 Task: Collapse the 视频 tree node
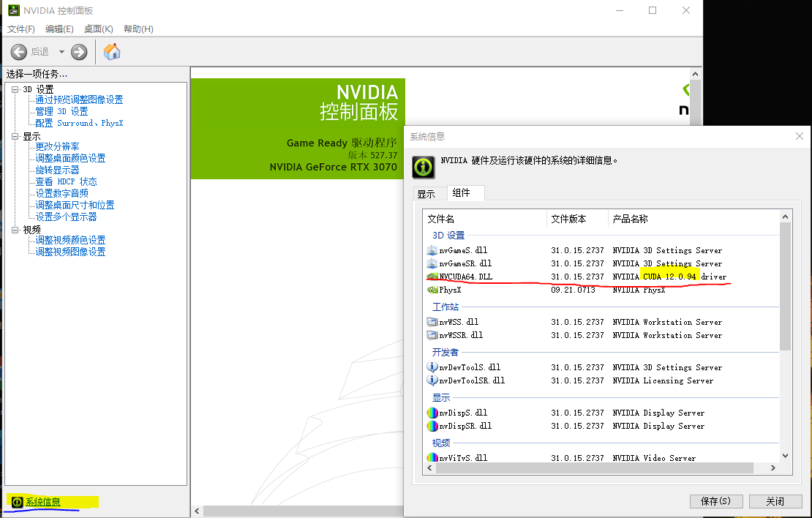[15, 230]
